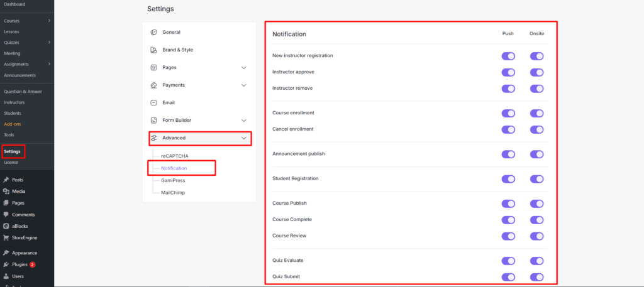The height and width of the screenshot is (287, 644).
Task: Click the Advanced sliders icon
Action: point(154,138)
